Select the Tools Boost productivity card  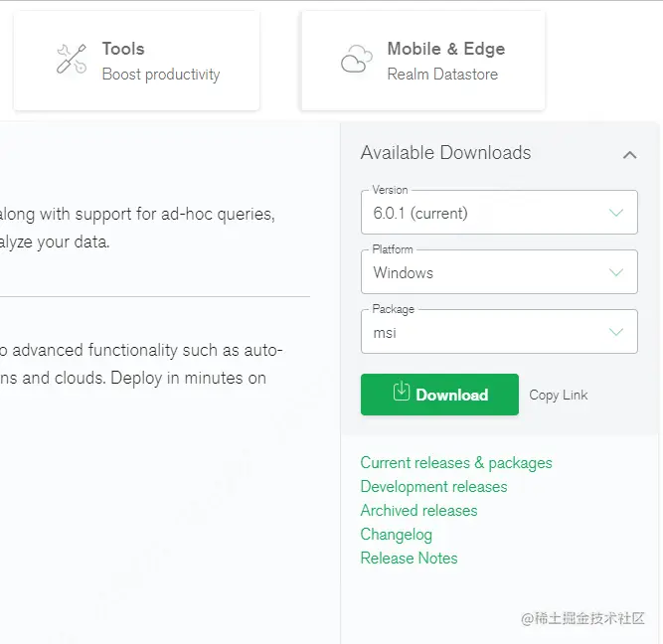[136, 61]
